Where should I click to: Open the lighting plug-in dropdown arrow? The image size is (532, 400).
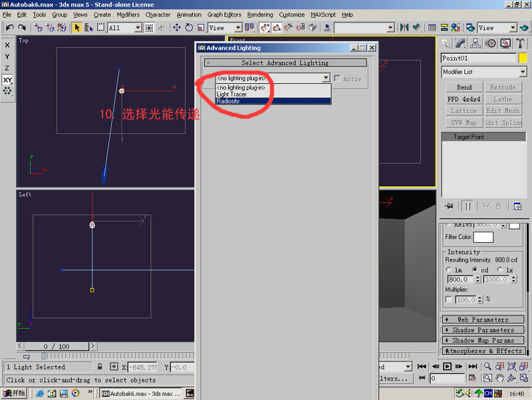click(x=326, y=78)
